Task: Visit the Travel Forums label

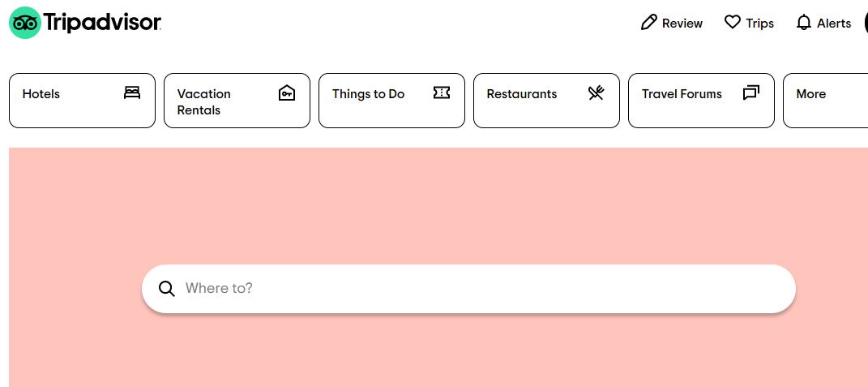Action: 682,93
